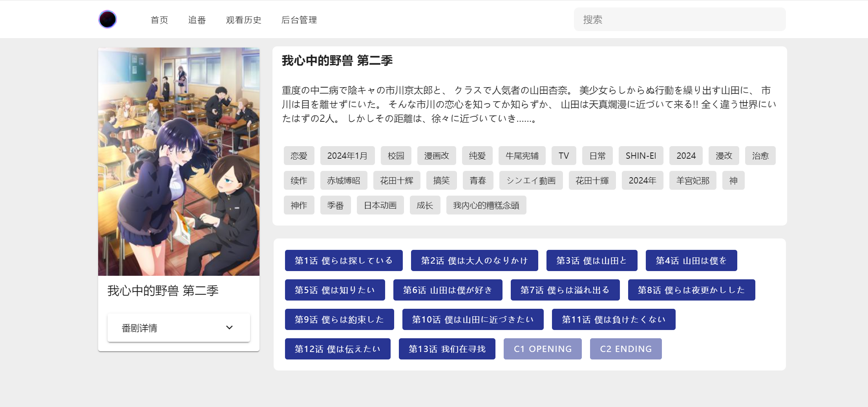This screenshot has width=868, height=407.
Task: Select episode 第11话 僕は負けたくない
Action: (x=614, y=319)
